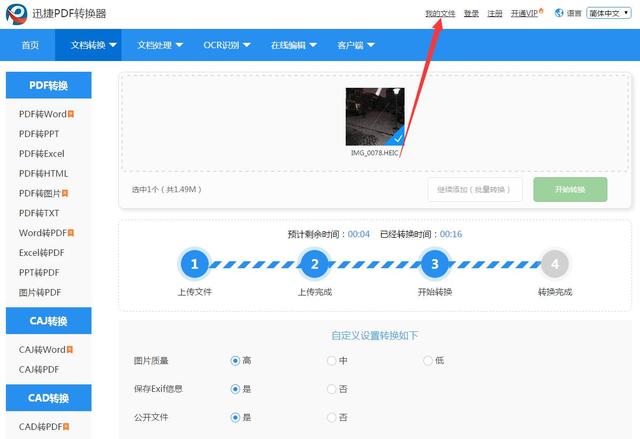Click the orange badge next to CAD转PDF
The width and height of the screenshot is (640, 439).
66,427
